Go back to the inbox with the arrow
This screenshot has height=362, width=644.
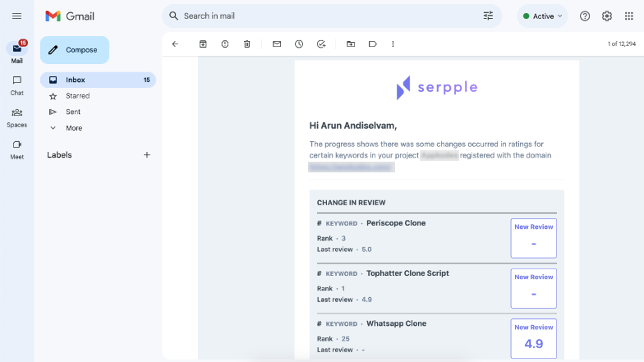(x=176, y=44)
